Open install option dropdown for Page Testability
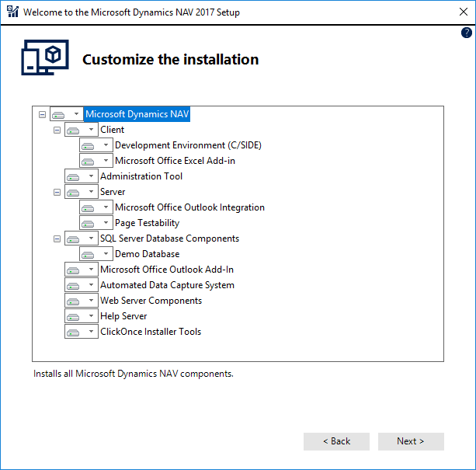The width and height of the screenshot is (476, 470). pos(96,223)
